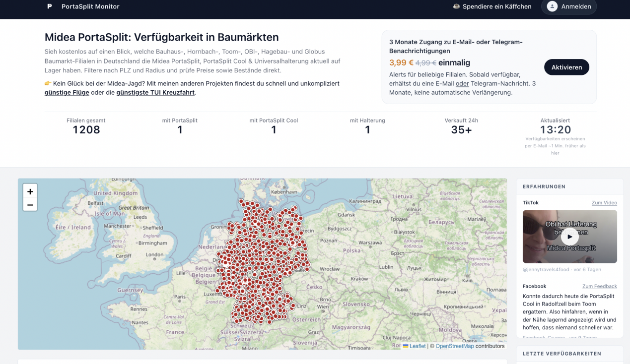Open the Zum Video link
The height and width of the screenshot is (364, 630).
click(604, 203)
